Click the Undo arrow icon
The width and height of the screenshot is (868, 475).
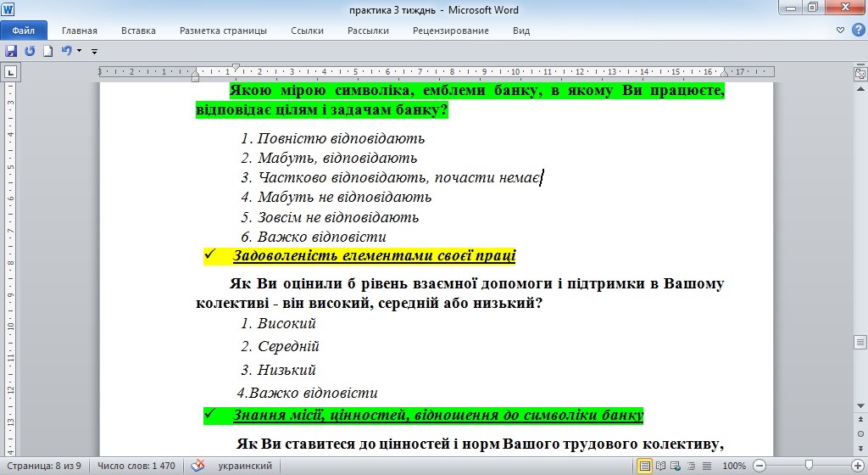click(66, 51)
